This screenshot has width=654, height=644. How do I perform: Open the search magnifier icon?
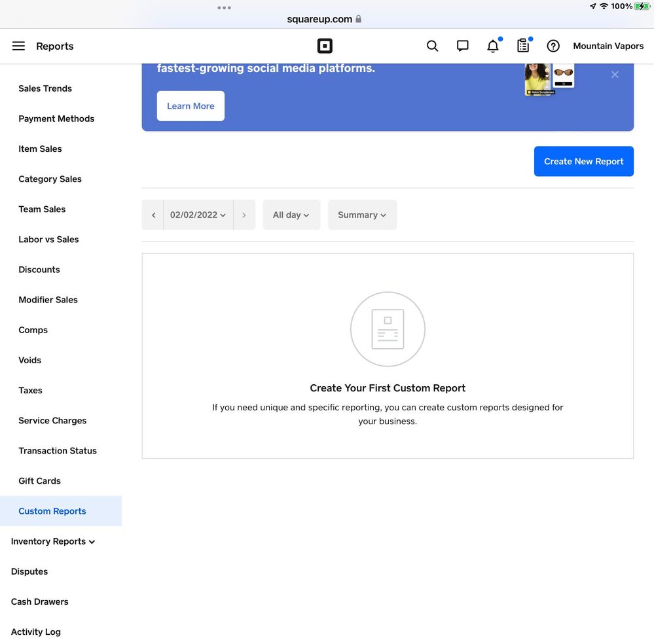pyautogui.click(x=432, y=46)
